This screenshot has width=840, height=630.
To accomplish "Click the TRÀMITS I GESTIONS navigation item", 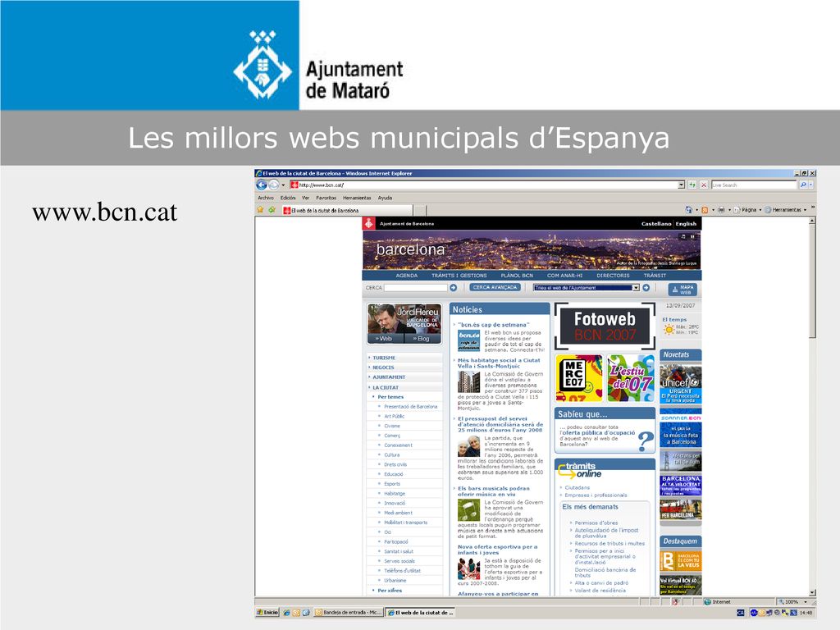I will pos(459,276).
